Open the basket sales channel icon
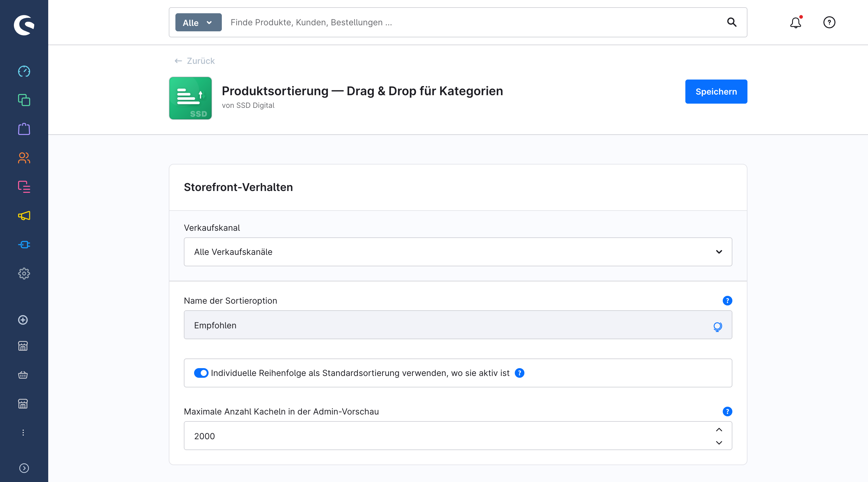868x482 pixels. (x=23, y=375)
